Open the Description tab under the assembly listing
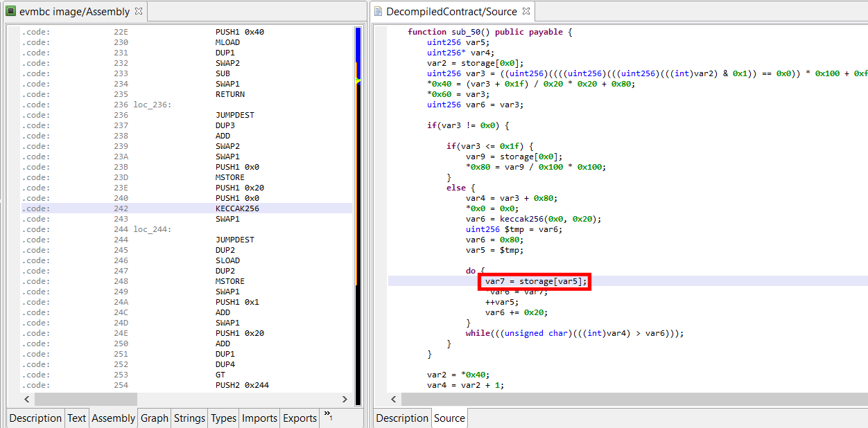The width and height of the screenshot is (868, 428). [x=35, y=418]
